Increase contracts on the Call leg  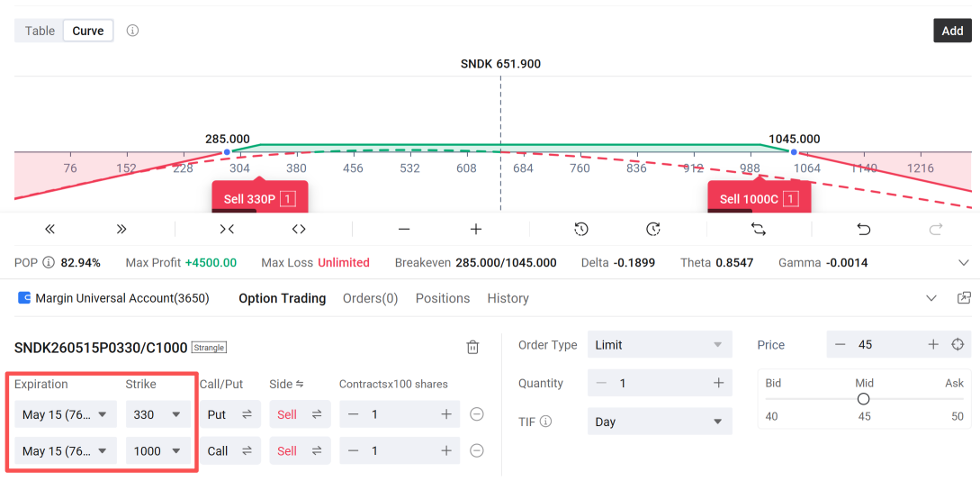446,451
